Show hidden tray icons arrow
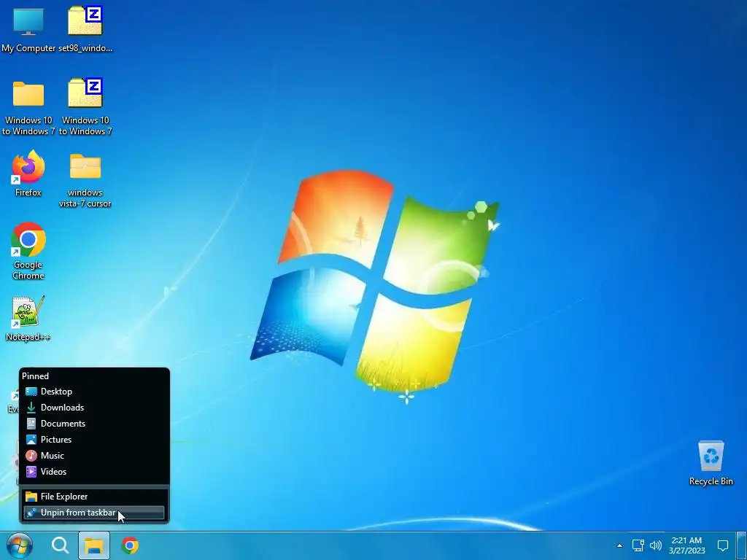This screenshot has width=747, height=560. pos(619,545)
